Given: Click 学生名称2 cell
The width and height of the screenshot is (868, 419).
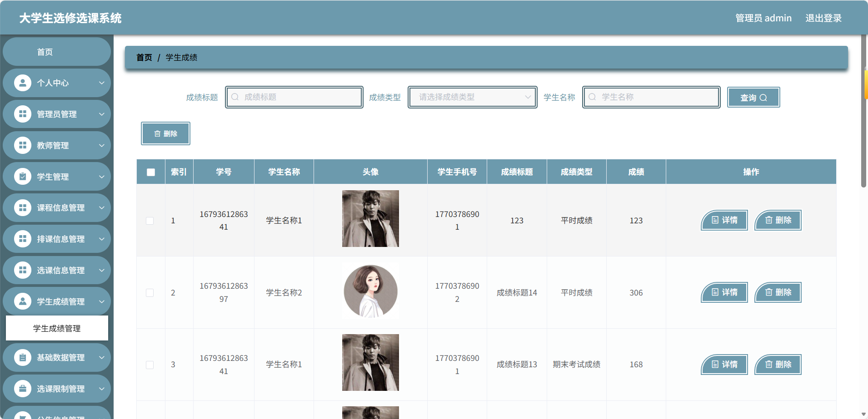Looking at the screenshot, I should (x=284, y=293).
